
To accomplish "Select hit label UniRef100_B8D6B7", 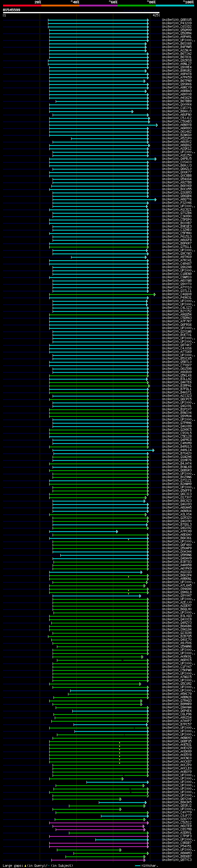I will point(177,856).
